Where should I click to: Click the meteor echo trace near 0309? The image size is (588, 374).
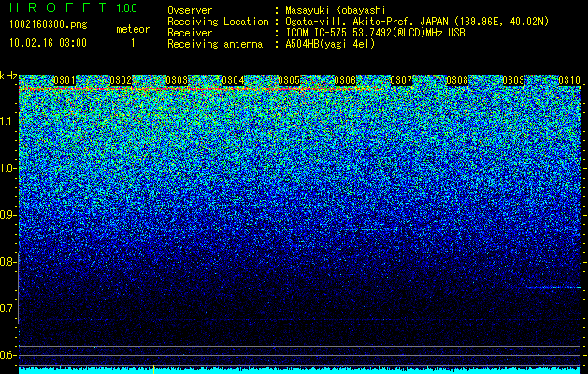(553, 287)
